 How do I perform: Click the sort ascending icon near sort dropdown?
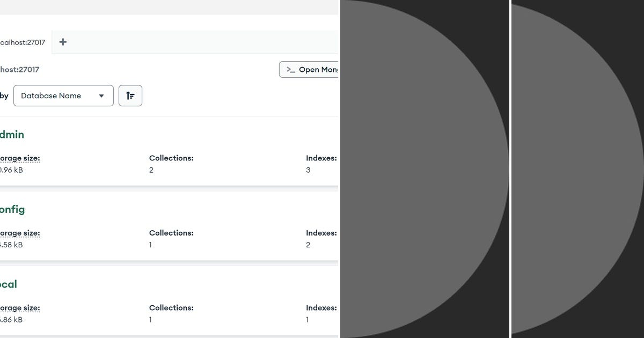(130, 95)
